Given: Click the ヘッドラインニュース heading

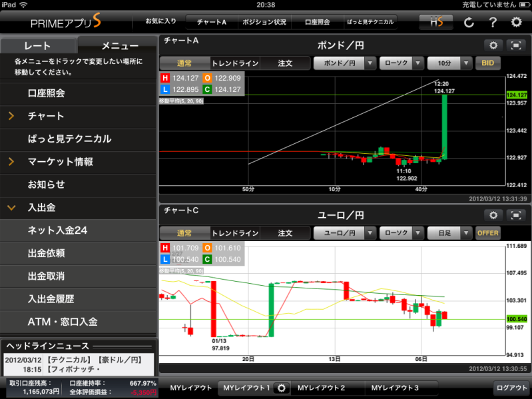Looking at the screenshot, I should click(x=47, y=346).
